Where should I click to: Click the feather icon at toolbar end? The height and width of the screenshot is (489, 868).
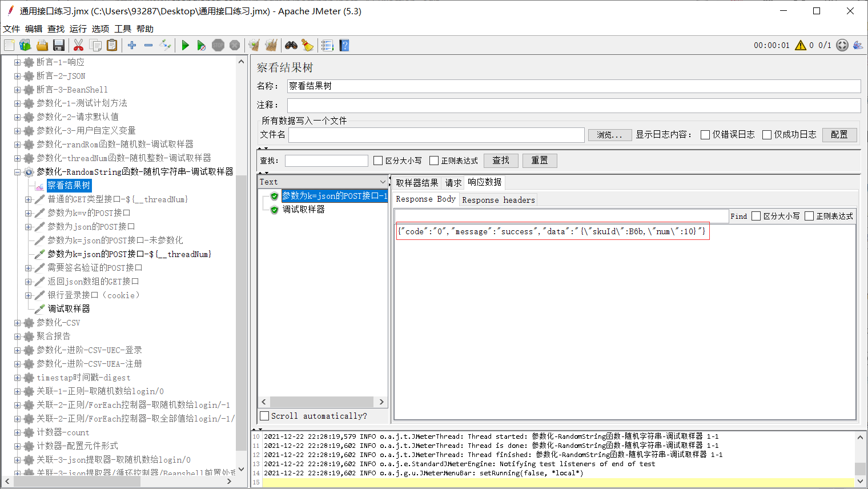pyautogui.click(x=858, y=45)
